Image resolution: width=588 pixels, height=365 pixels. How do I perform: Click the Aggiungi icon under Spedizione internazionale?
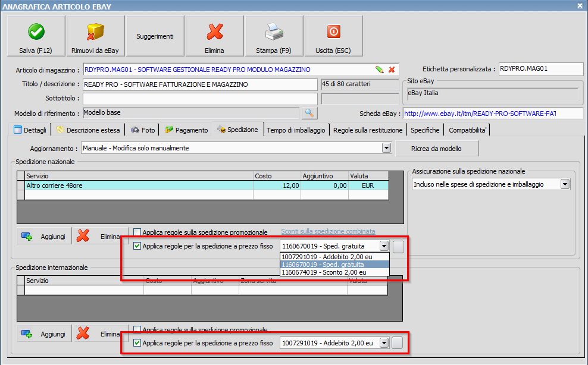click(27, 334)
